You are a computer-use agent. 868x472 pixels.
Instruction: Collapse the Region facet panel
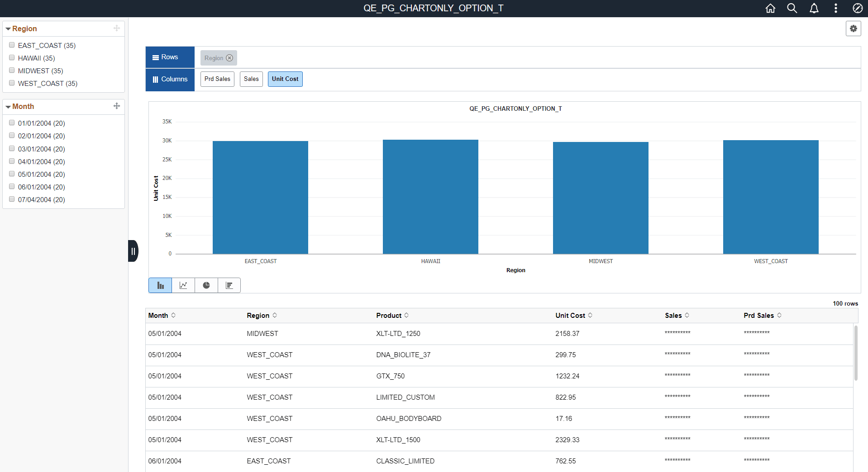[x=8, y=28]
